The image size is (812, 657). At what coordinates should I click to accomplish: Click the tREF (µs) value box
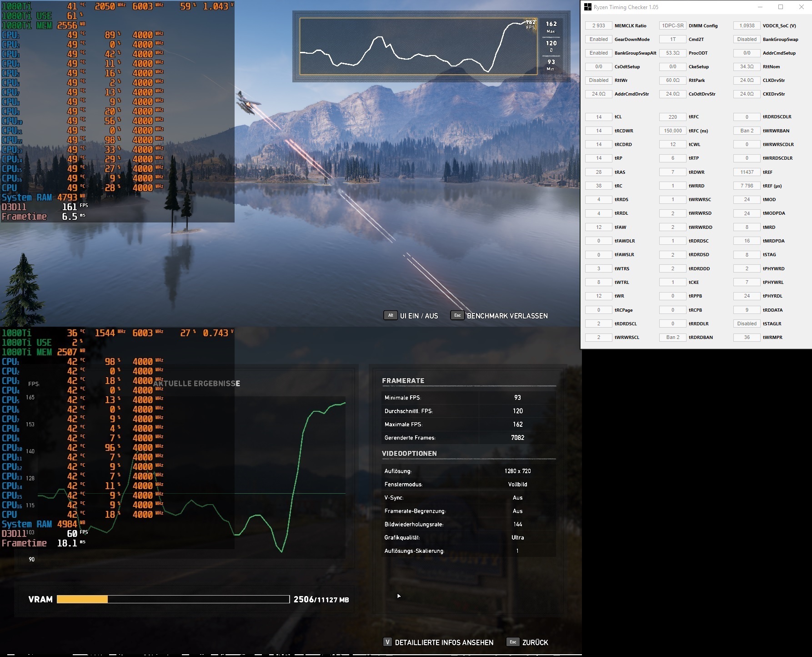click(x=747, y=186)
